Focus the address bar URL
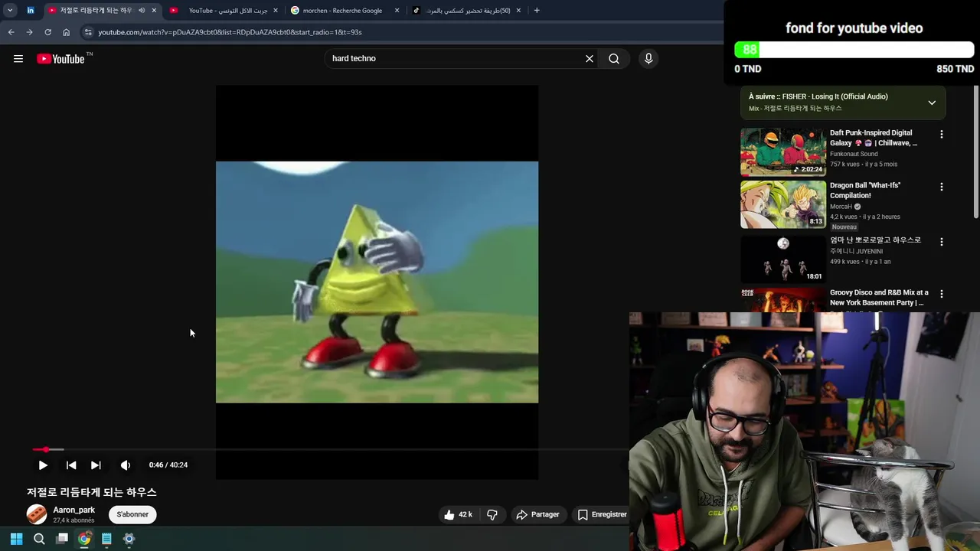Viewport: 980px width, 551px height. [230, 32]
